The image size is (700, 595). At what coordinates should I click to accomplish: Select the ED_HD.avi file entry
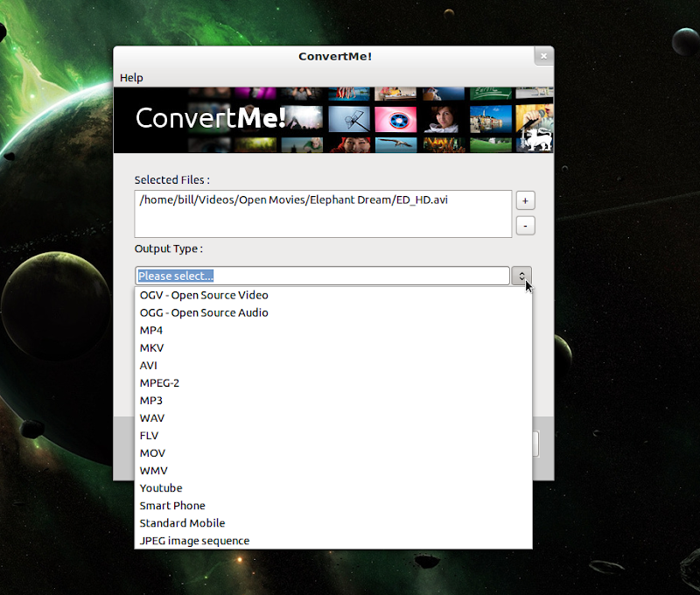(x=323, y=199)
